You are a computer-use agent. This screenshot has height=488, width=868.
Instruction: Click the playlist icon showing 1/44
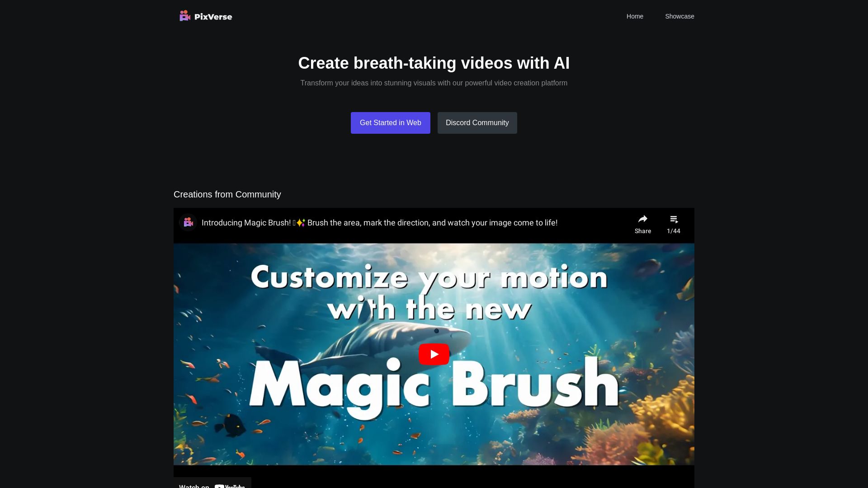pyautogui.click(x=673, y=224)
